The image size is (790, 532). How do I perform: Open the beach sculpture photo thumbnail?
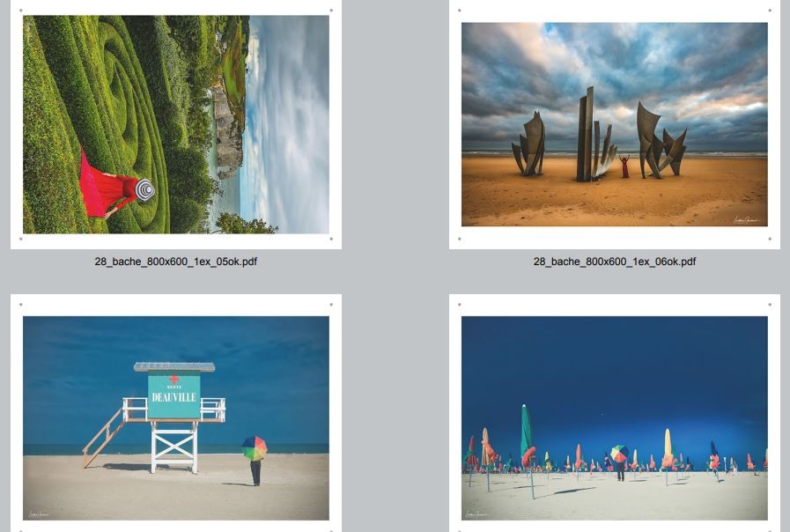[614, 124]
